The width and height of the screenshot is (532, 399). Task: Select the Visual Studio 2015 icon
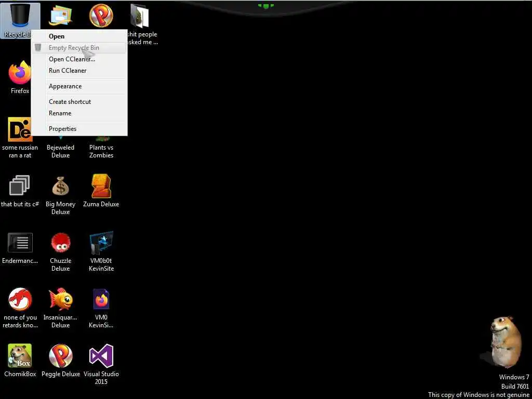101,356
